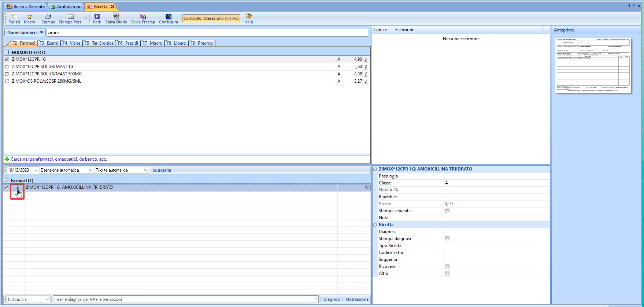This screenshot has height=307, width=644.
Task: Click the Tipo Ricetta value field
Action: point(496,246)
